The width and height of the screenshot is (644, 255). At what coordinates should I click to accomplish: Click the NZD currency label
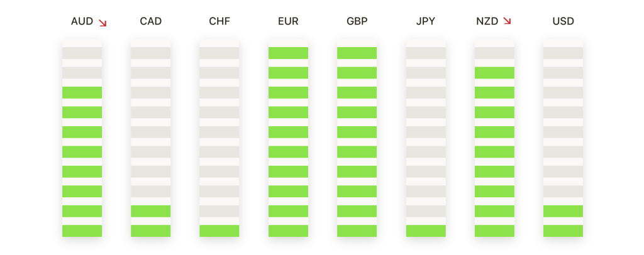[487, 22]
